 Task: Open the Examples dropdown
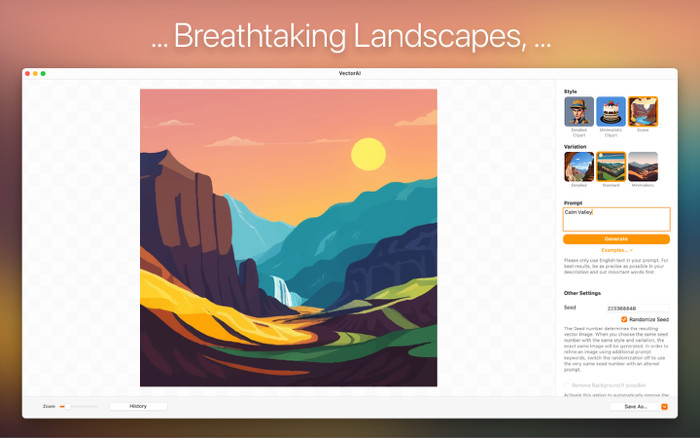(x=617, y=250)
